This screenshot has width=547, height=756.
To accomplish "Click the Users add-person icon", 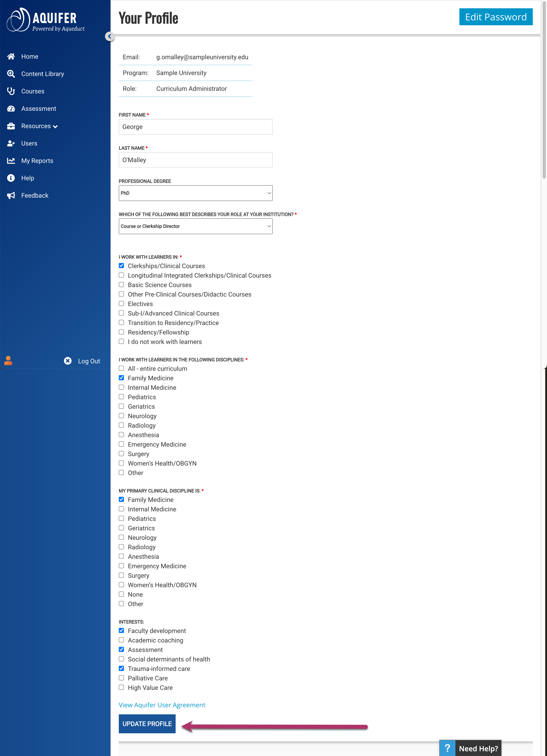I will pyautogui.click(x=11, y=143).
